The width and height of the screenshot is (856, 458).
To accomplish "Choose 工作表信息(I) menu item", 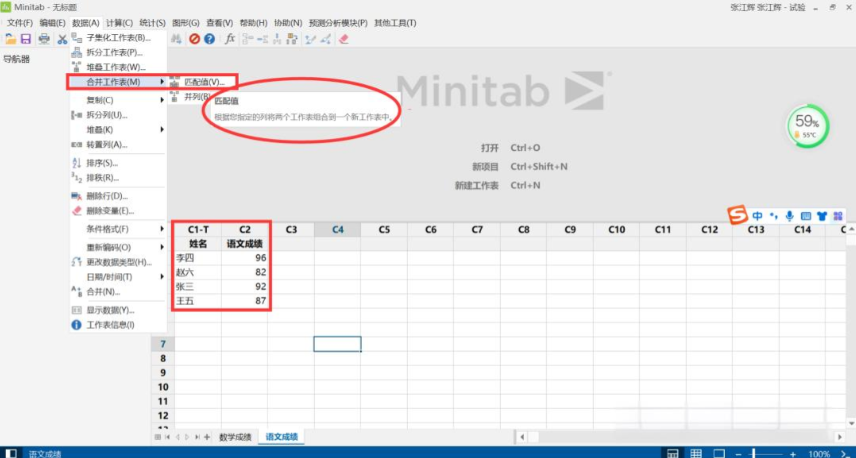I will 118,325.
